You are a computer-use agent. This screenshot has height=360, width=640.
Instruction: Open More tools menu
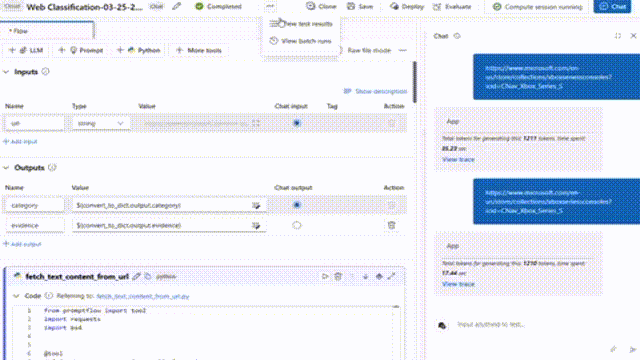point(199,50)
